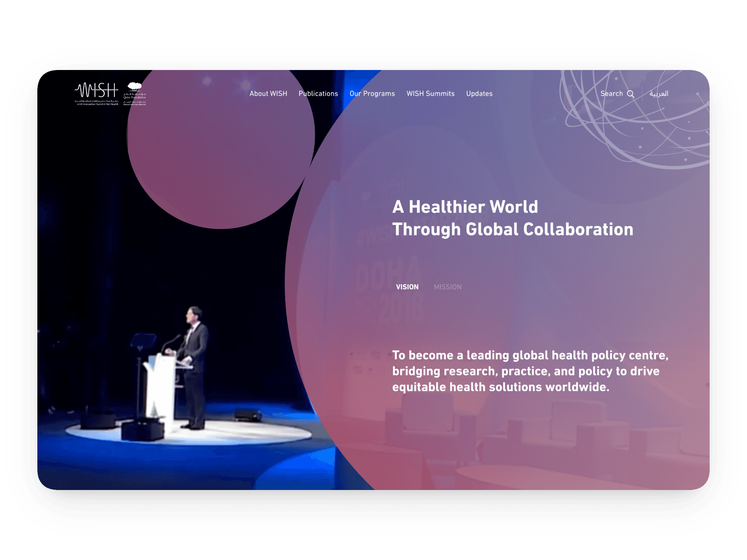Click the 'A Healthier World' heading line
Screen dimensions: 747x560
[465, 207]
